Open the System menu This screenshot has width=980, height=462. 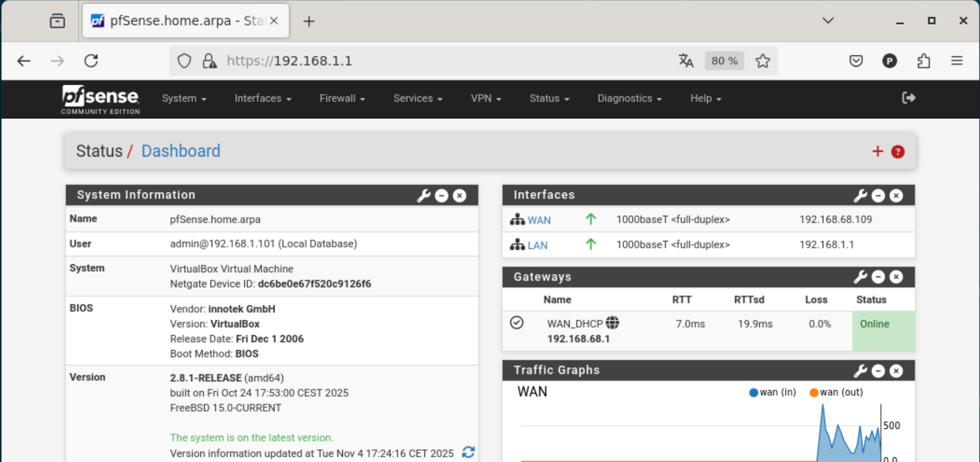pyautogui.click(x=184, y=99)
